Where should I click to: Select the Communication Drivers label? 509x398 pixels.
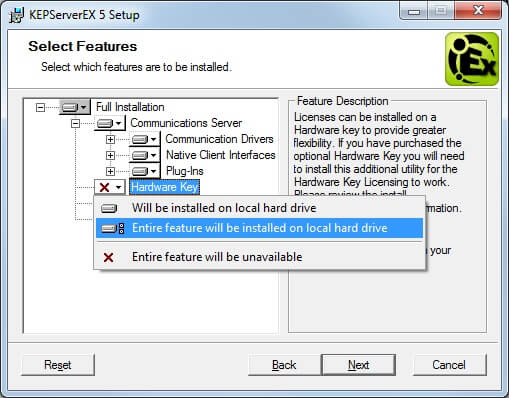[219, 139]
